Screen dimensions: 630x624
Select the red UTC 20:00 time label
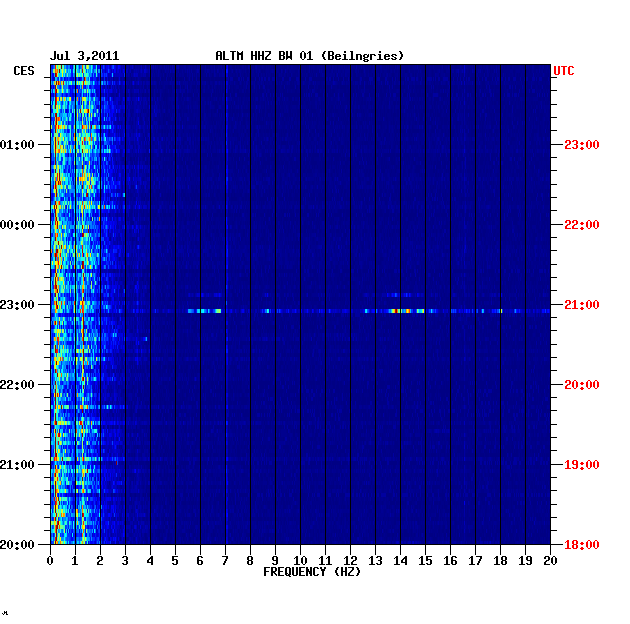click(582, 385)
